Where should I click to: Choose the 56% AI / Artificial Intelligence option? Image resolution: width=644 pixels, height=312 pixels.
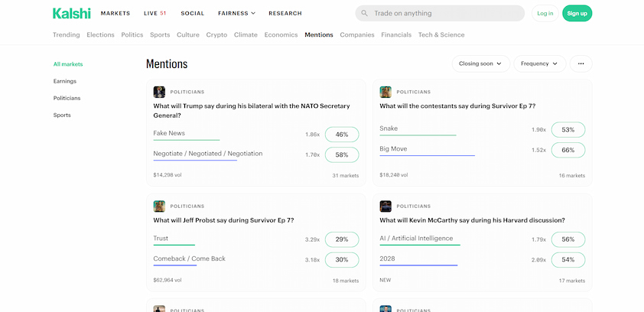click(x=568, y=239)
